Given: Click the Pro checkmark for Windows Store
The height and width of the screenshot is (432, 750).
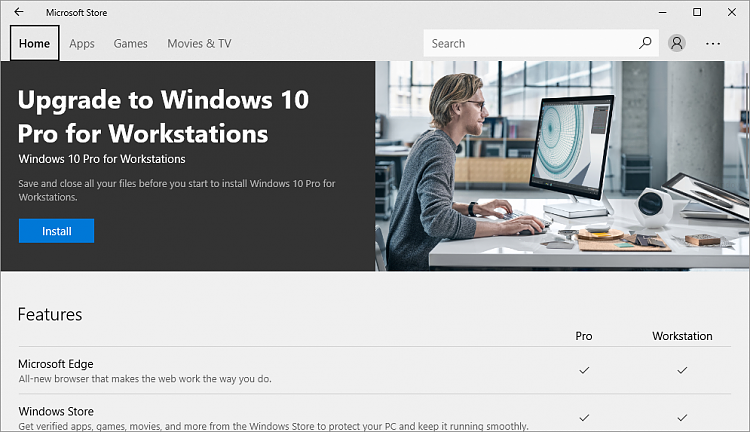Looking at the screenshot, I should (x=584, y=418).
